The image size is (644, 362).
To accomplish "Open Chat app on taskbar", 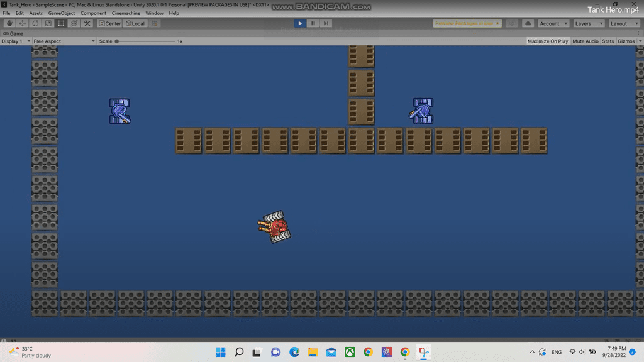I will coord(275,352).
